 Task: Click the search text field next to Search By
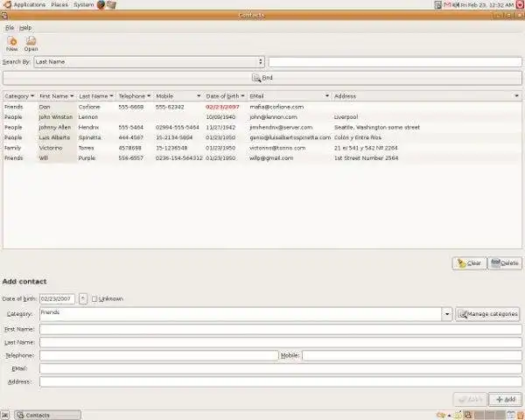pos(395,62)
